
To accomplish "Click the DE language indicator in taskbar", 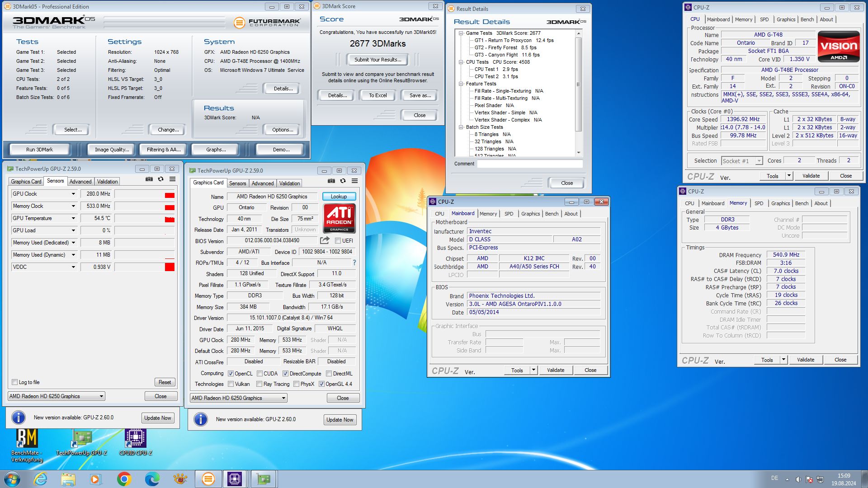I will [774, 478].
